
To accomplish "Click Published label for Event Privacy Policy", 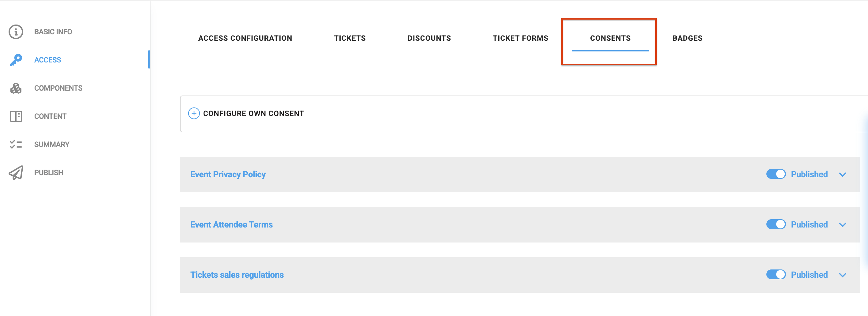I will click(809, 174).
